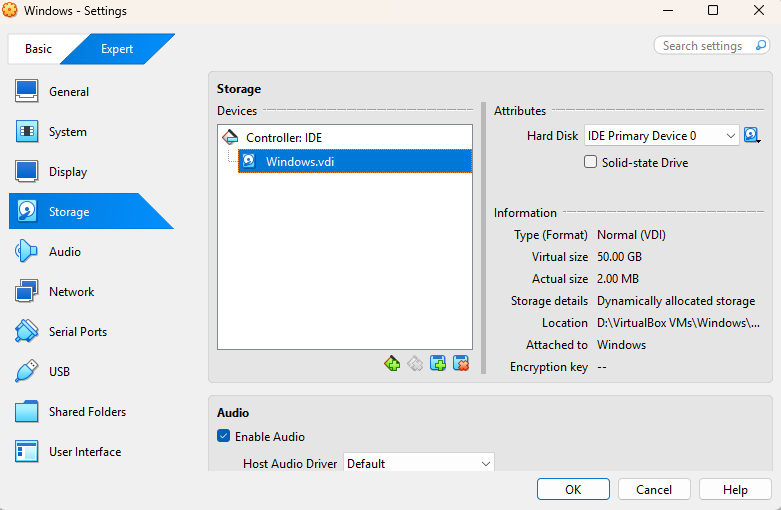Toggle the Solid-state Drive checkbox
The width and height of the screenshot is (781, 510).
(x=590, y=162)
